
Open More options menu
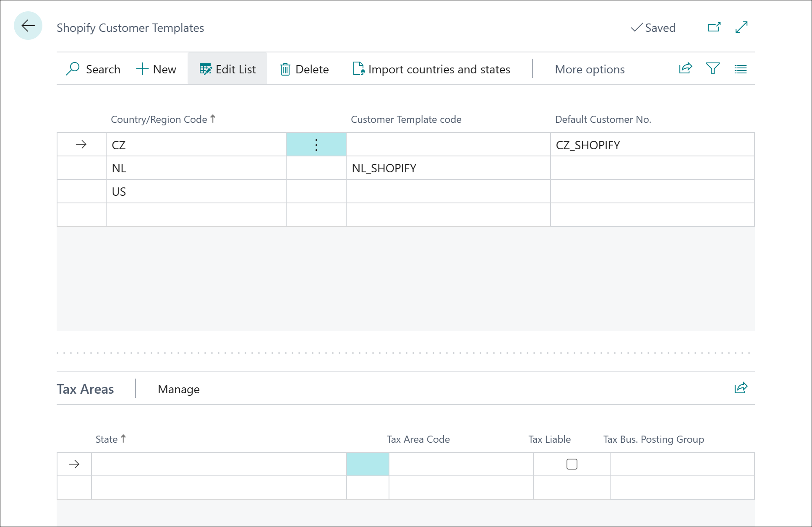[x=590, y=69]
